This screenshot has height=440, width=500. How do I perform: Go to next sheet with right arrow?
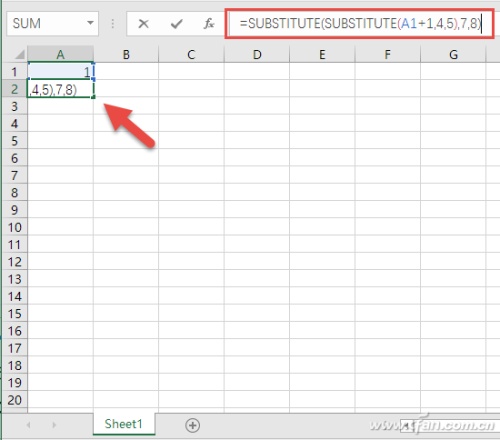[x=54, y=425]
